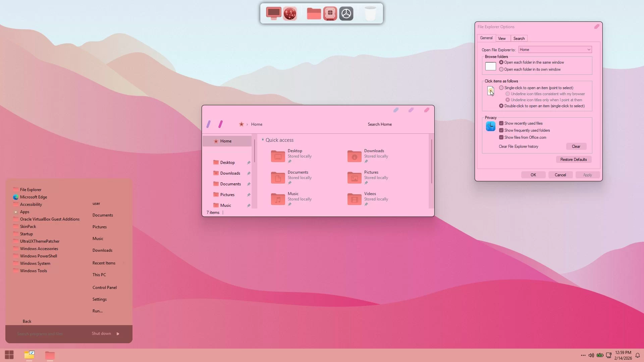644x362 pixels.
Task: Select Single-click to open an item
Action: 501,88
